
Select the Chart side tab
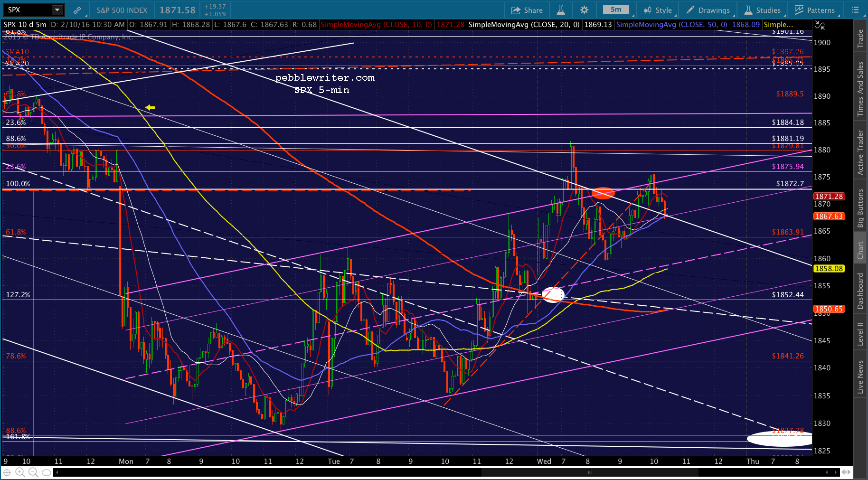click(x=860, y=250)
